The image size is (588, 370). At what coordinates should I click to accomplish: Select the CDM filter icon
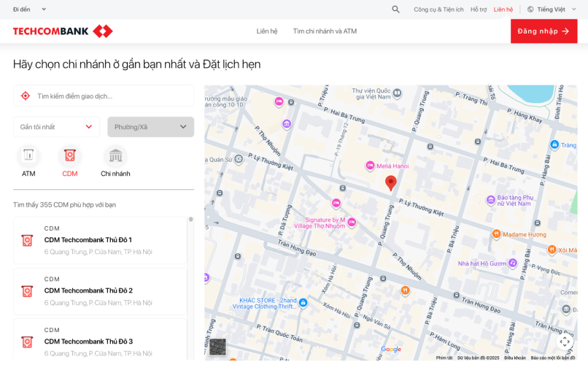point(70,155)
